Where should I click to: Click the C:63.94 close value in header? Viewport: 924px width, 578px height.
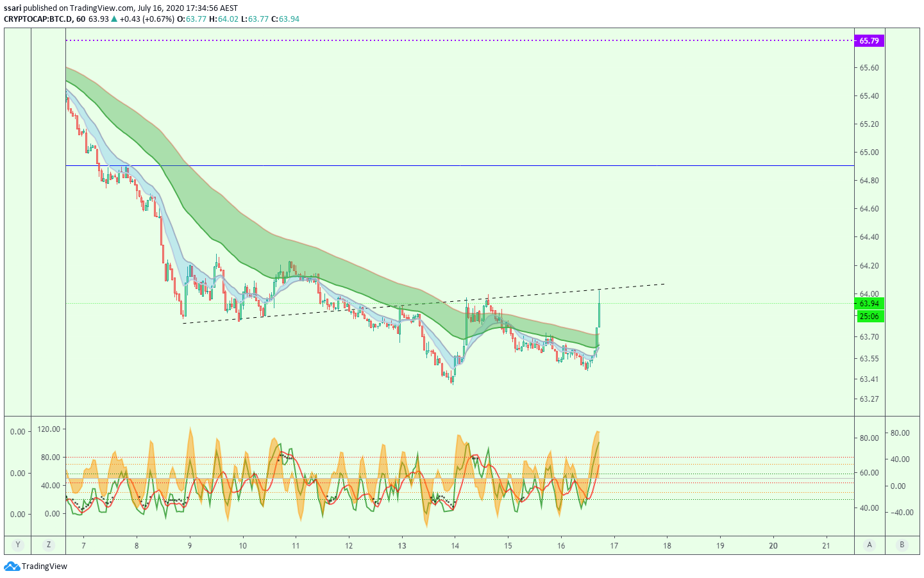pos(285,19)
